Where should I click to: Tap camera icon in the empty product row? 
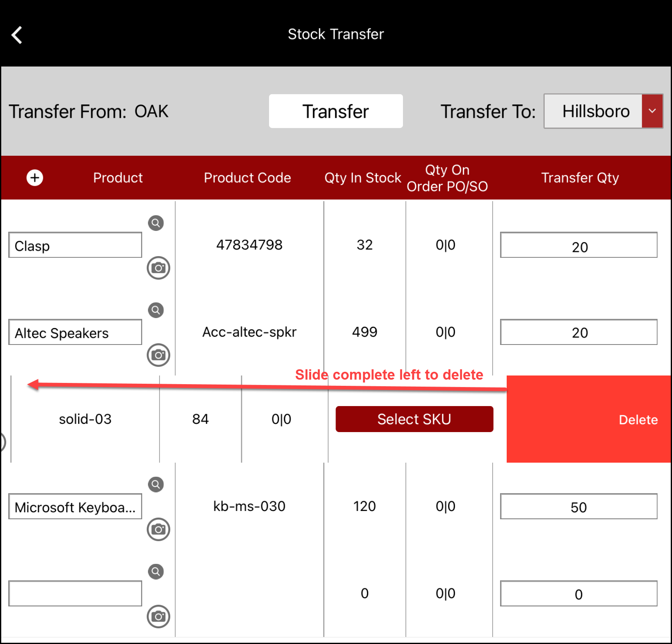click(x=158, y=616)
